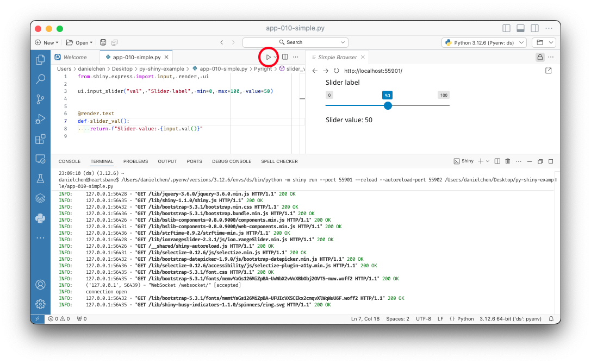Reload the Simple Browser page

pos(337,71)
